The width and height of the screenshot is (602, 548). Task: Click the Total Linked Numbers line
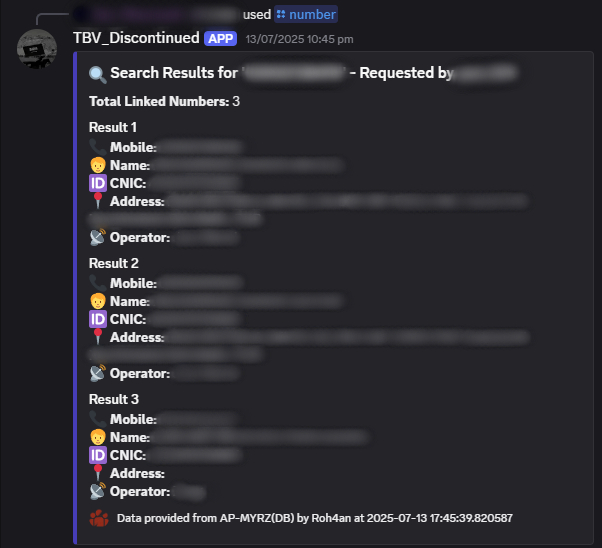[164, 101]
